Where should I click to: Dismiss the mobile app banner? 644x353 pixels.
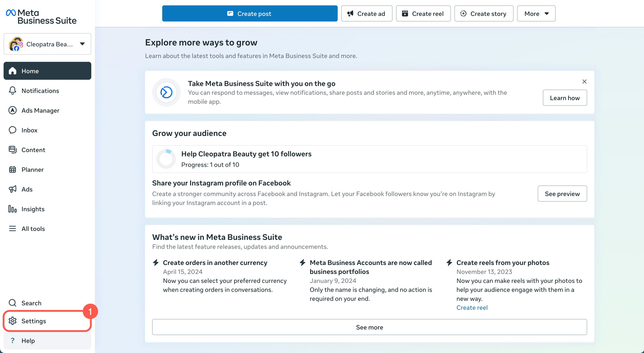(584, 82)
